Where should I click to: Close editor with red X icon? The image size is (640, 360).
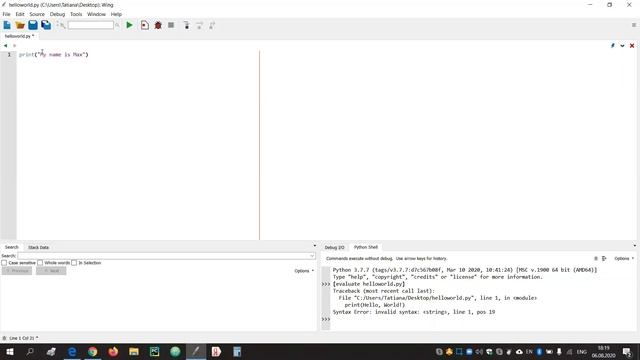[x=632, y=46]
